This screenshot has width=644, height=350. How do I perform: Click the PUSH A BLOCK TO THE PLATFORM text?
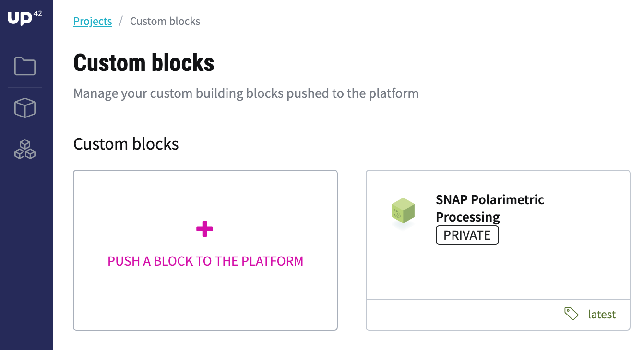(205, 261)
